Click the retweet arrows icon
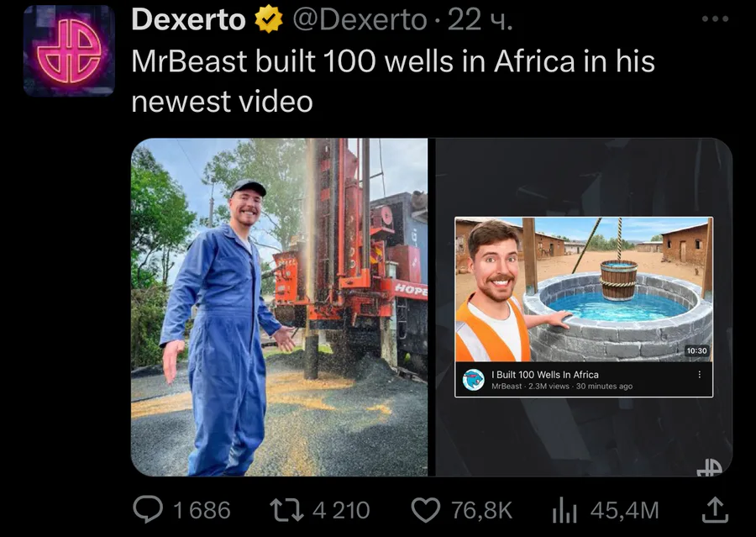Viewport: 756px width, 537px height. pos(286,510)
